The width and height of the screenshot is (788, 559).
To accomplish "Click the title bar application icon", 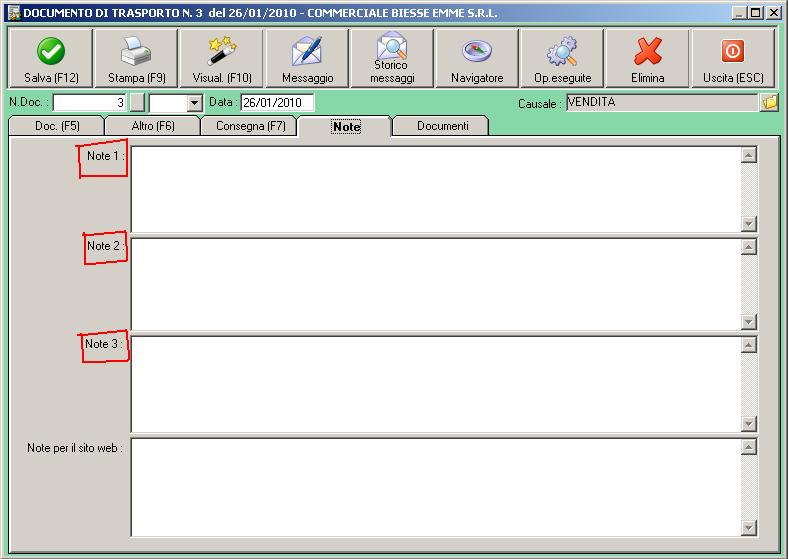I will click(x=14, y=13).
